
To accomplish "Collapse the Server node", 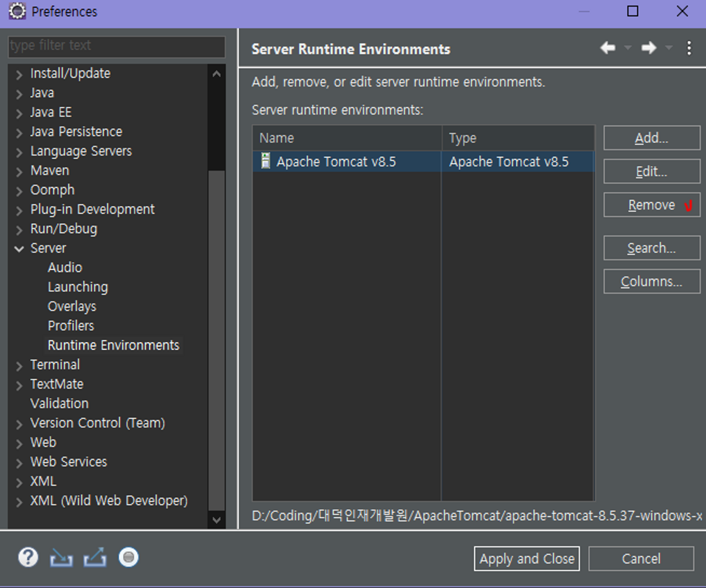I will point(19,249).
